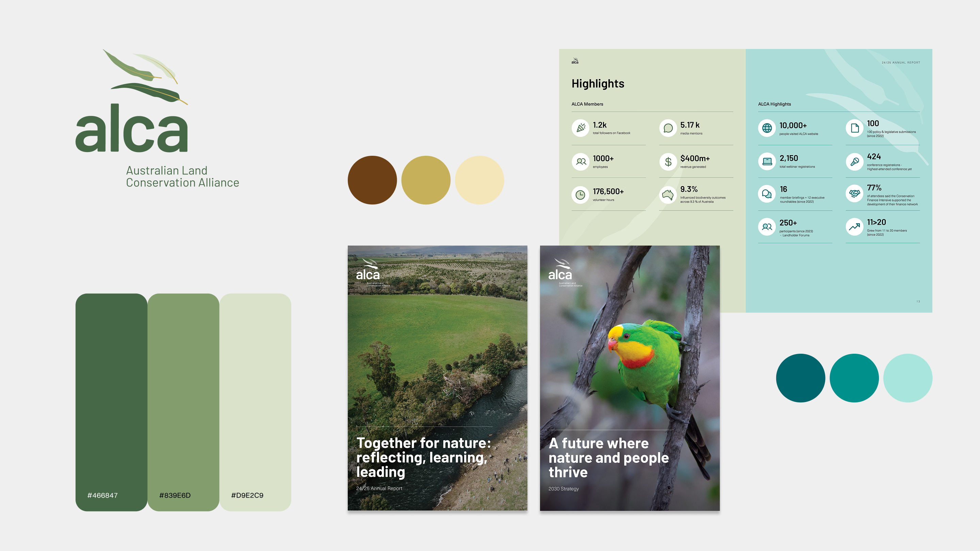Click the document icon beside 100 policy submissions
The height and width of the screenshot is (551, 980).
[854, 128]
